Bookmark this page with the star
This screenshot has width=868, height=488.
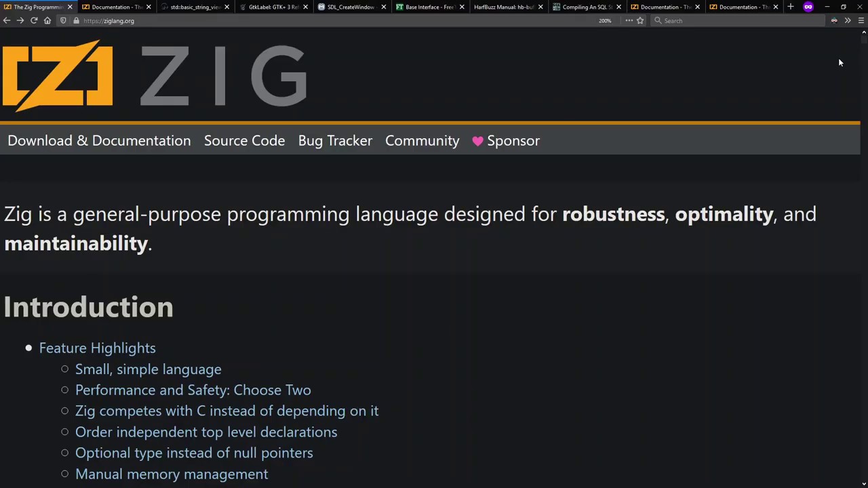(640, 20)
